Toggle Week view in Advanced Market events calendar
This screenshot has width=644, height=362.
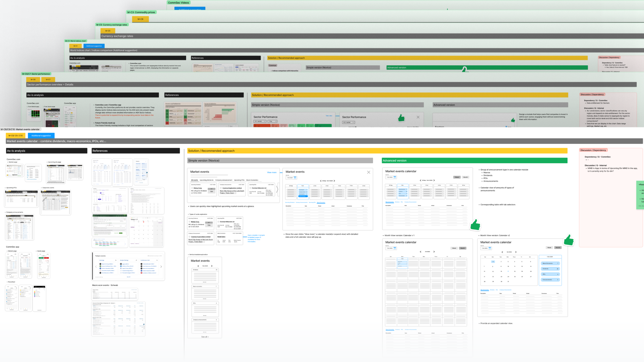[457, 177]
